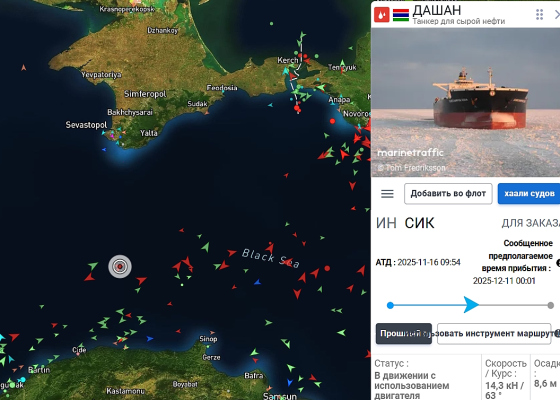Select the circled selected vessel marker on map
The image size is (560, 400).
click(x=120, y=266)
